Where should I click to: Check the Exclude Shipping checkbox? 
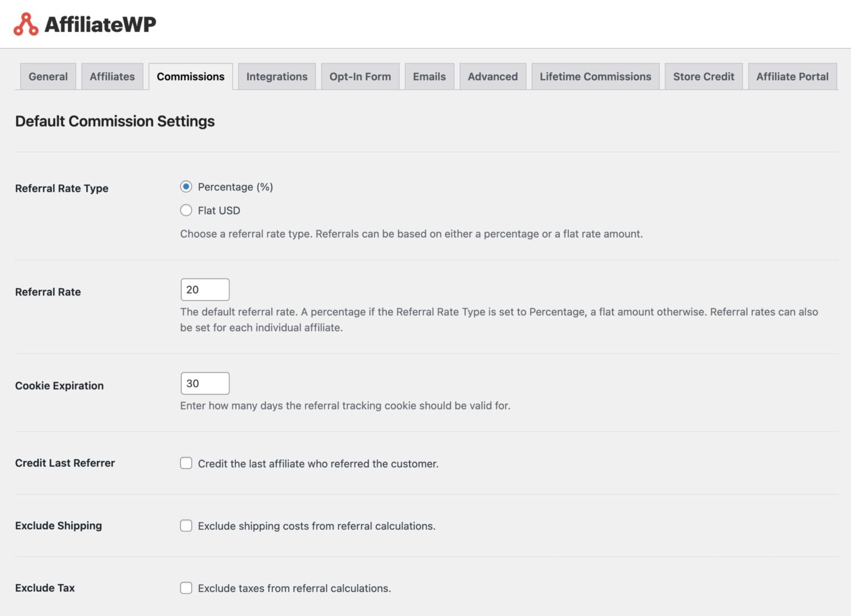(186, 526)
